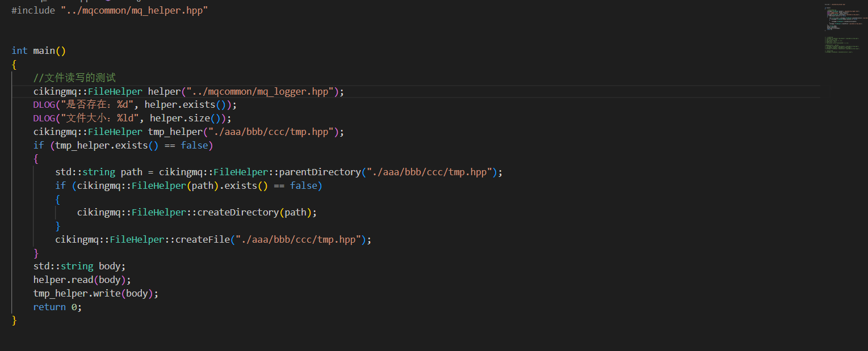
Task: Click the final closing brace of main
Action: tap(14, 320)
